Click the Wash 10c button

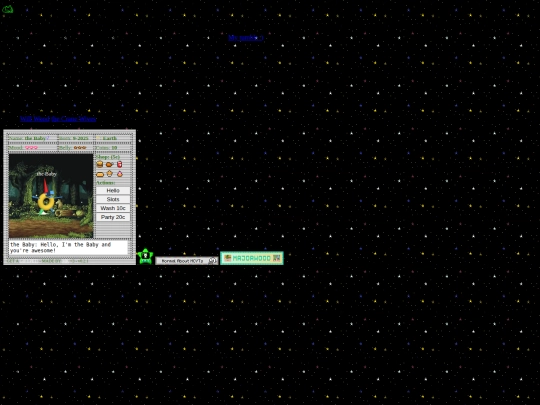coord(113,208)
